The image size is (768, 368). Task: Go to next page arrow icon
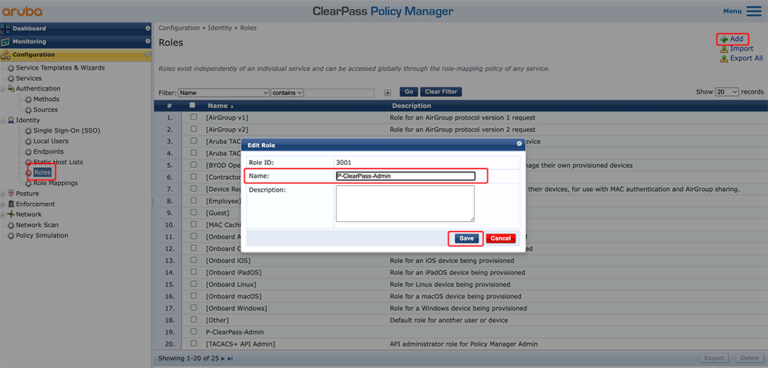coord(223,359)
